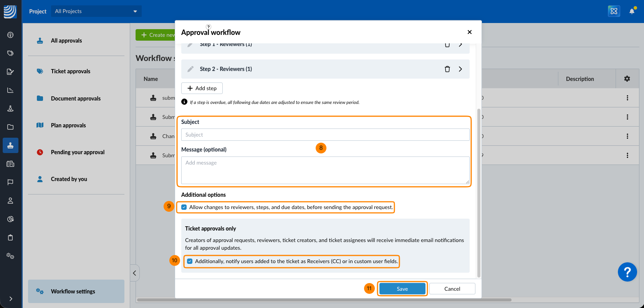This screenshot has height=308, width=644.
Task: Open the table settings gear icon
Action: click(627, 79)
